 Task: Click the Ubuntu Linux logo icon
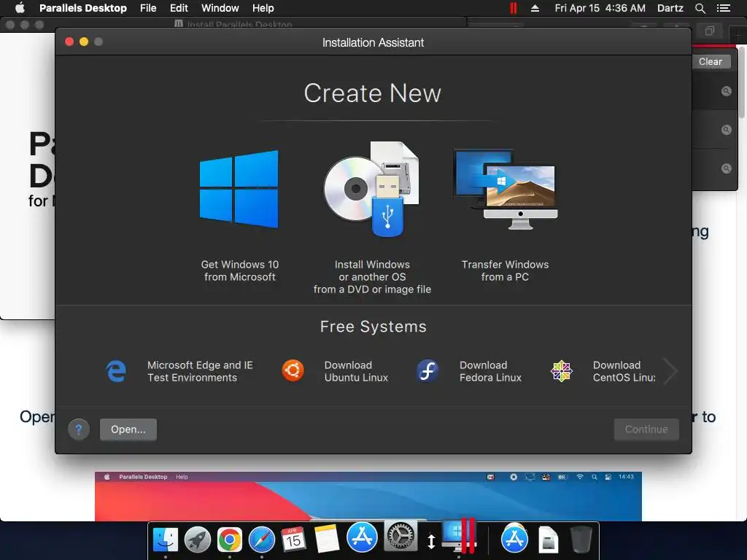(293, 370)
